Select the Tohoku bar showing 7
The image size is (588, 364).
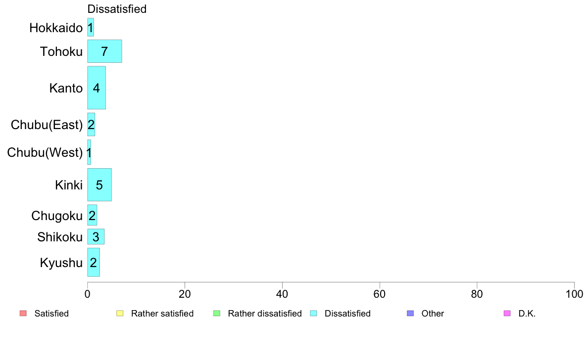[x=104, y=51]
